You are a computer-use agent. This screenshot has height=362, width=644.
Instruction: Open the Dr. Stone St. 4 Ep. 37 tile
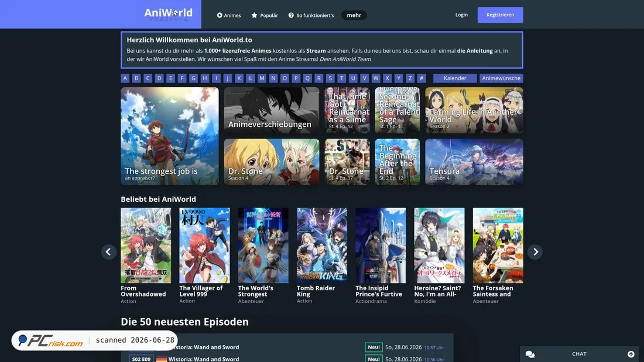[x=347, y=162]
